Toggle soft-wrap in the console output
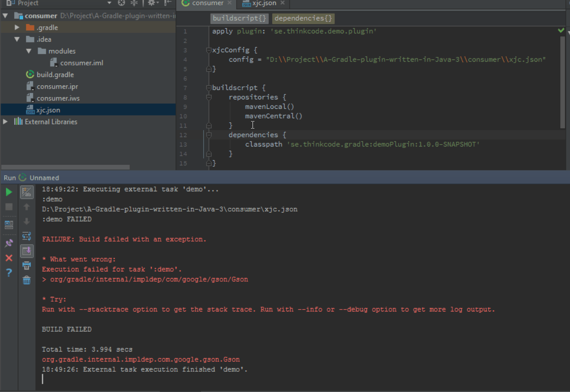Image resolution: width=570 pixels, height=392 pixels. tap(27, 236)
